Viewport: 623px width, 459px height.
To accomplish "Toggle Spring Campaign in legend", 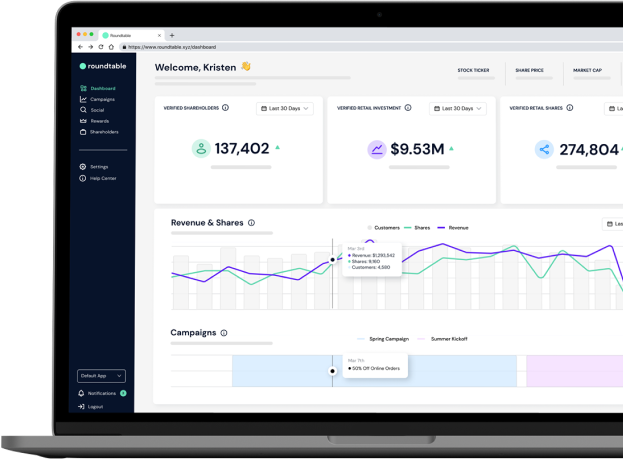I will [x=383, y=339].
